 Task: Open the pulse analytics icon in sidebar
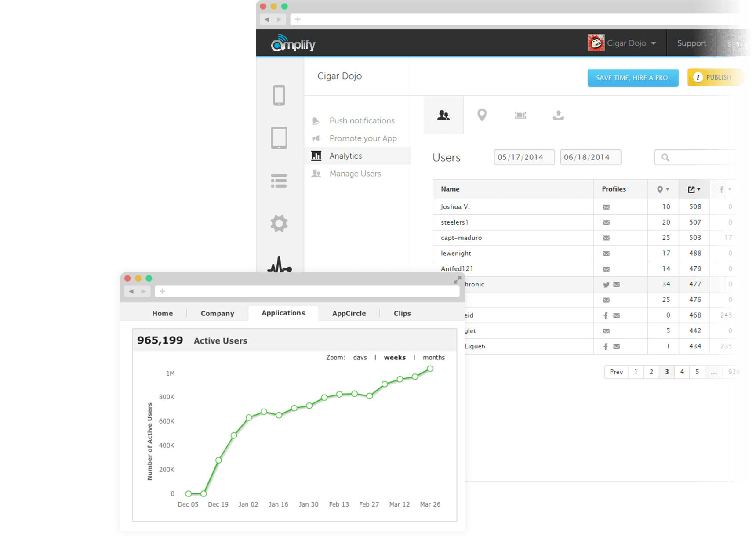280,264
